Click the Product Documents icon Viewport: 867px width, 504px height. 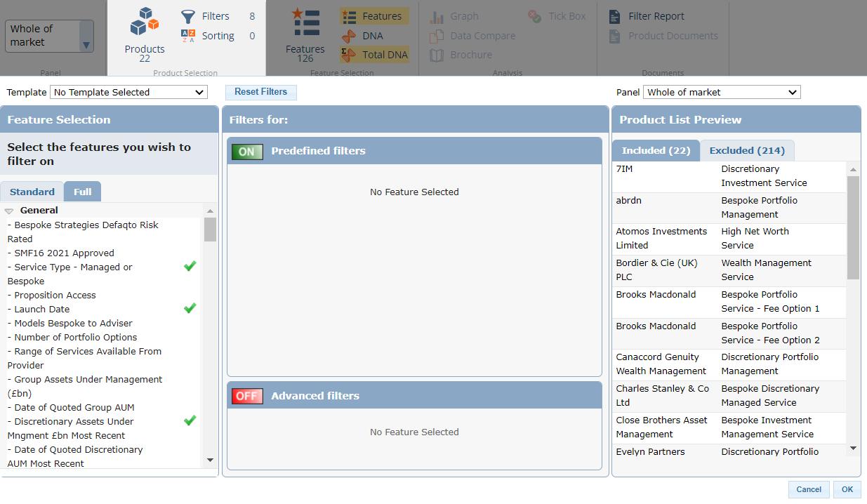[615, 36]
